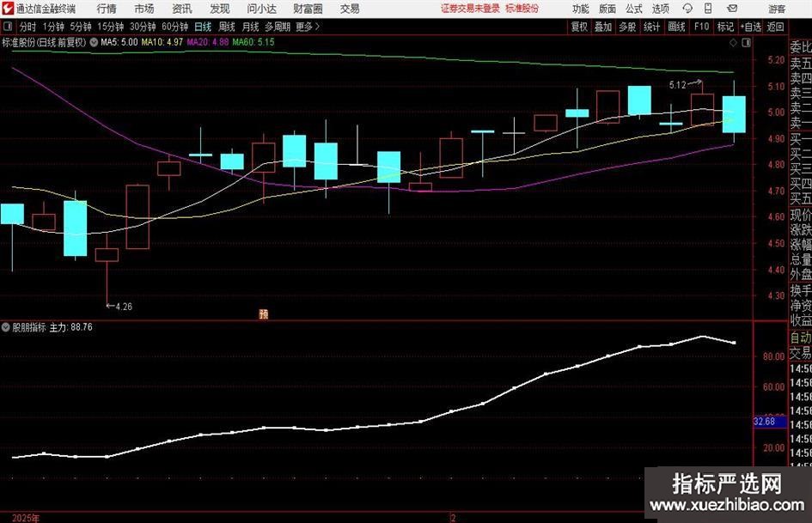The height and width of the screenshot is (523, 812).
Task: Open the 公式 menu
Action: [634, 9]
